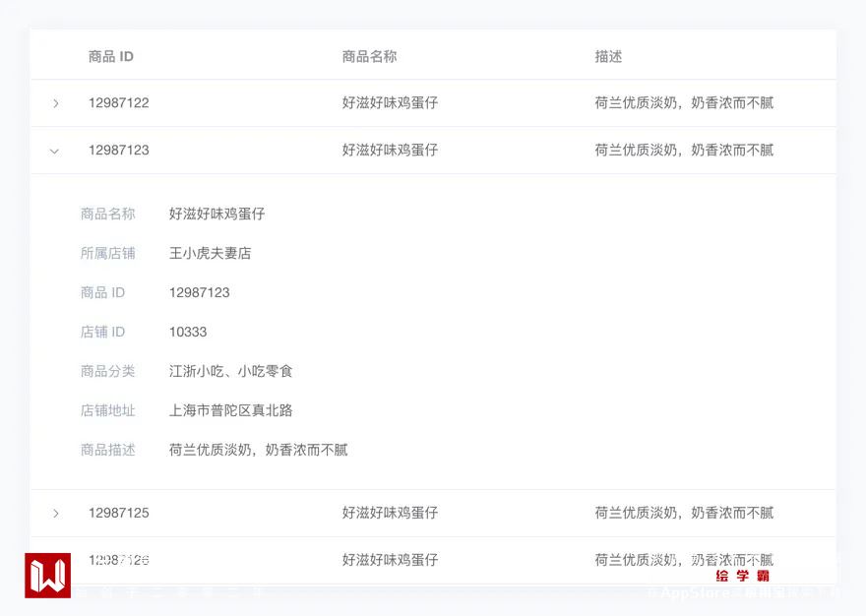Click the address 上海市普陀区真北路
866x616 pixels.
click(230, 411)
